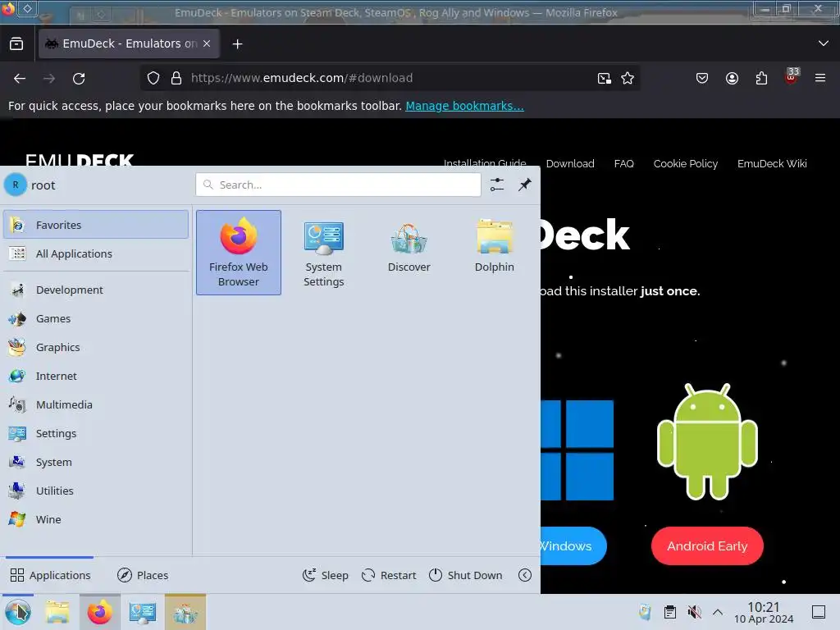Click the root user avatar
The width and height of the screenshot is (840, 630).
click(x=16, y=185)
